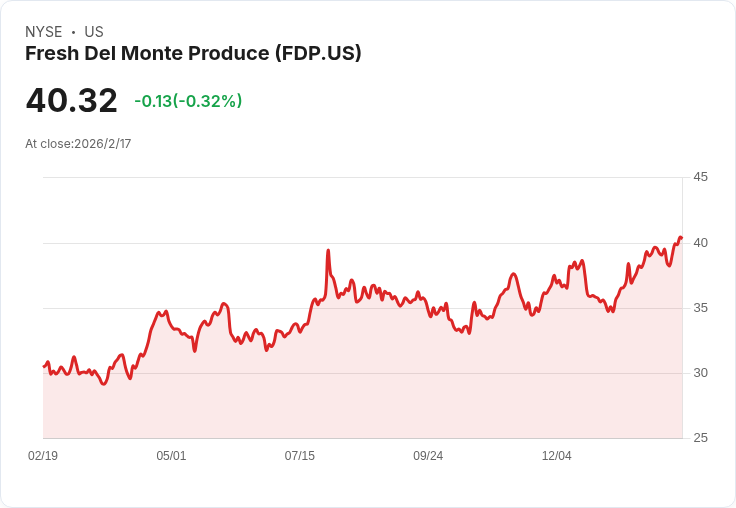Click the 45 price axis label
Viewport: 736px width, 508px height.
click(x=700, y=177)
